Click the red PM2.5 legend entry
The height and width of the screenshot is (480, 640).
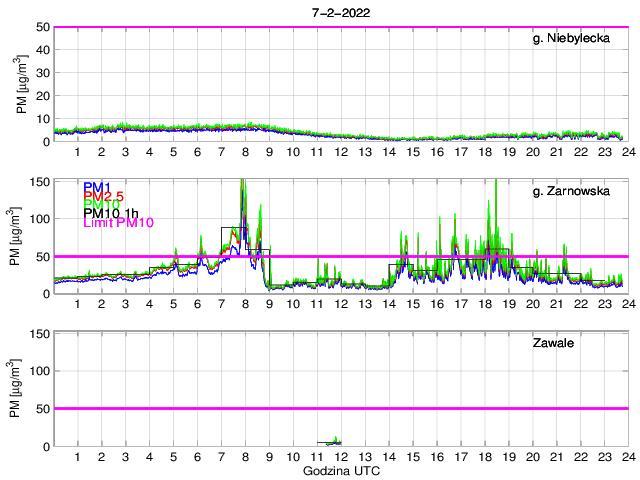[103, 196]
